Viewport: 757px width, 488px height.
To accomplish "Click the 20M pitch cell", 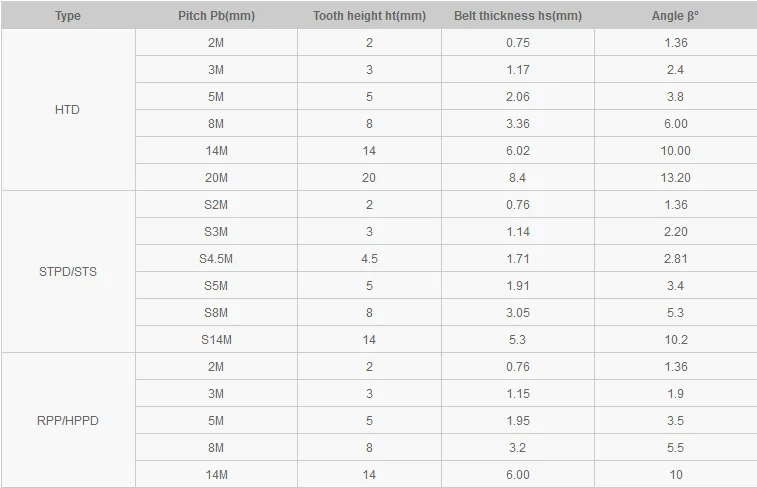I will [216, 178].
